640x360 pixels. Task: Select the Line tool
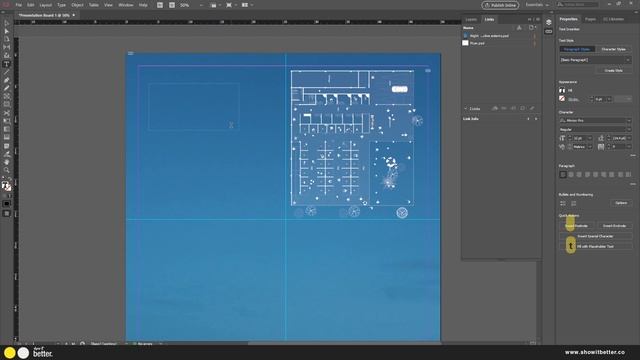pos(7,72)
